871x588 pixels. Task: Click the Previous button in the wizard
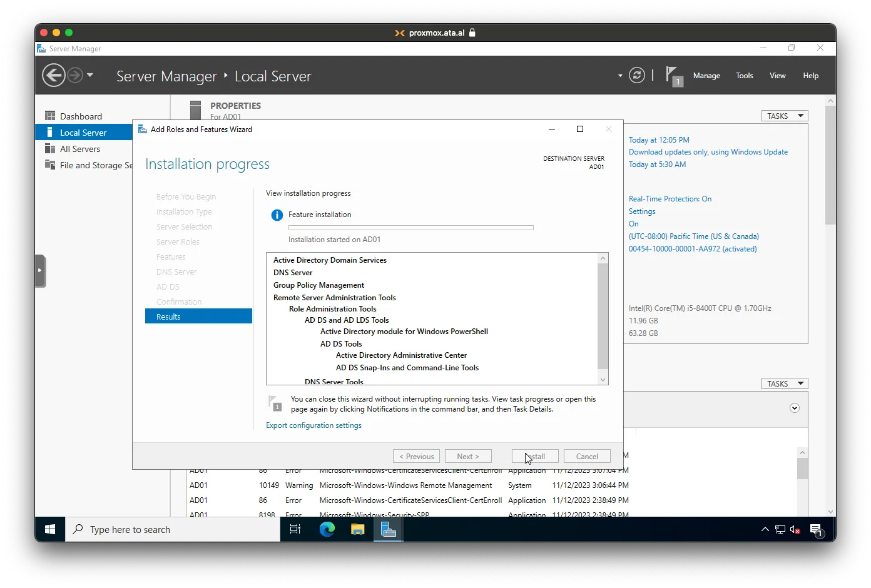coord(416,456)
